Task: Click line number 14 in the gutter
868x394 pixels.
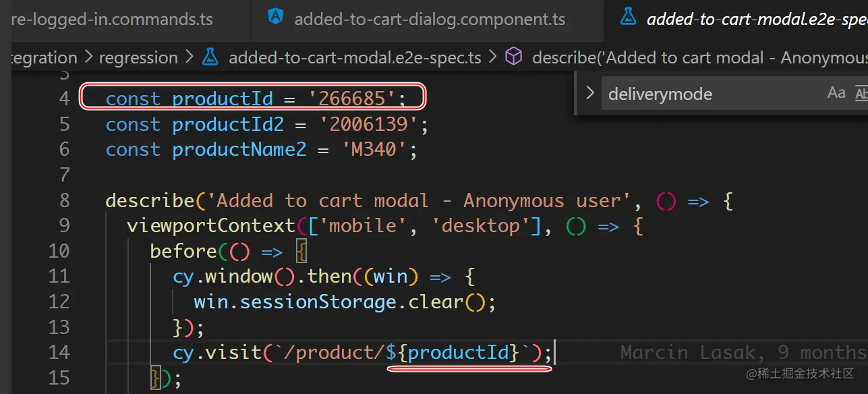Action: 59,352
